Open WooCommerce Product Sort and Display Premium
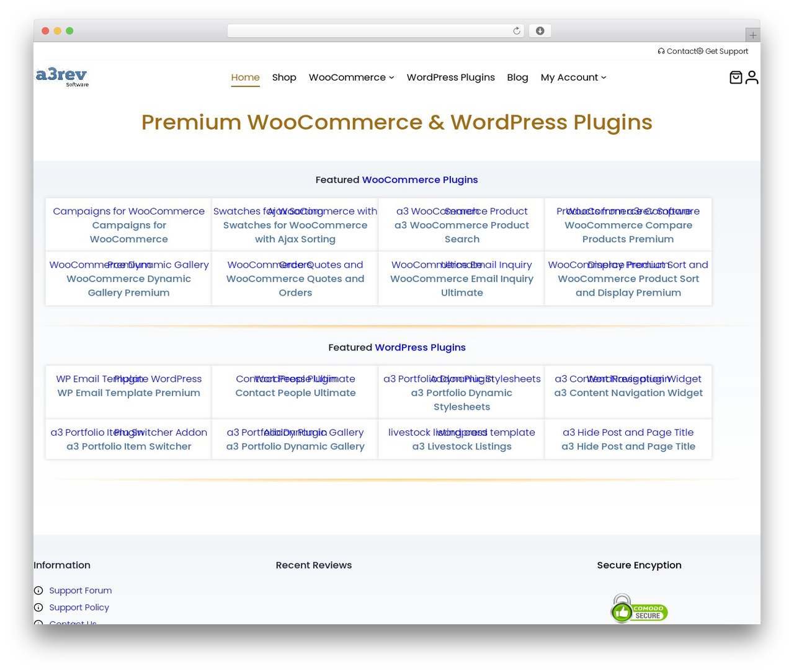 (628, 279)
